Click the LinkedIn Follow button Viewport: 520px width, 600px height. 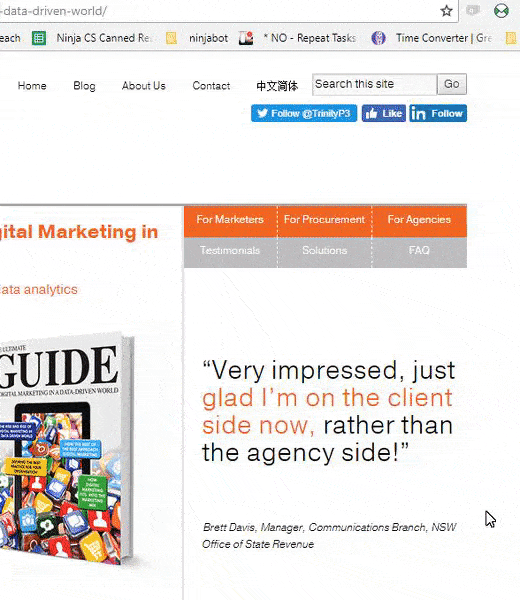pos(438,113)
